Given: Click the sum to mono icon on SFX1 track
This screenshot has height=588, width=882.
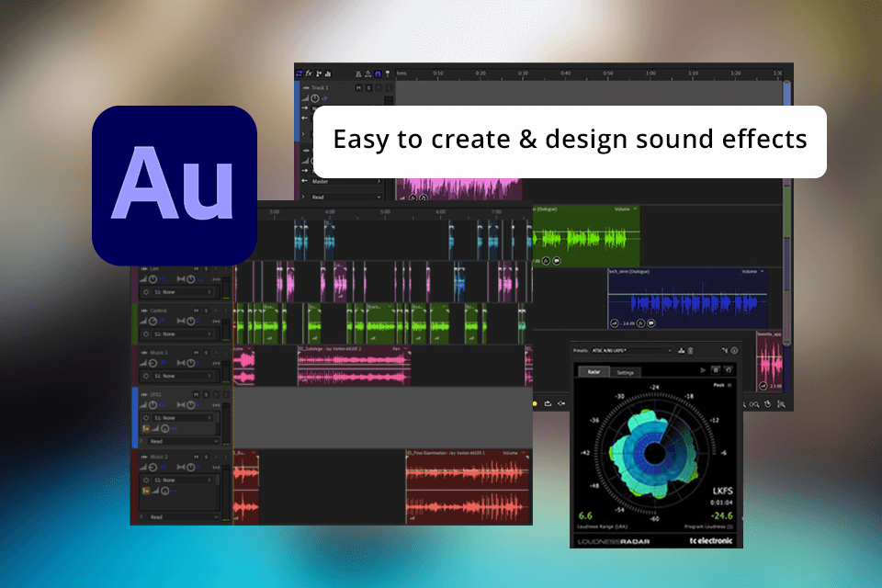Looking at the screenshot, I should 217,405.
